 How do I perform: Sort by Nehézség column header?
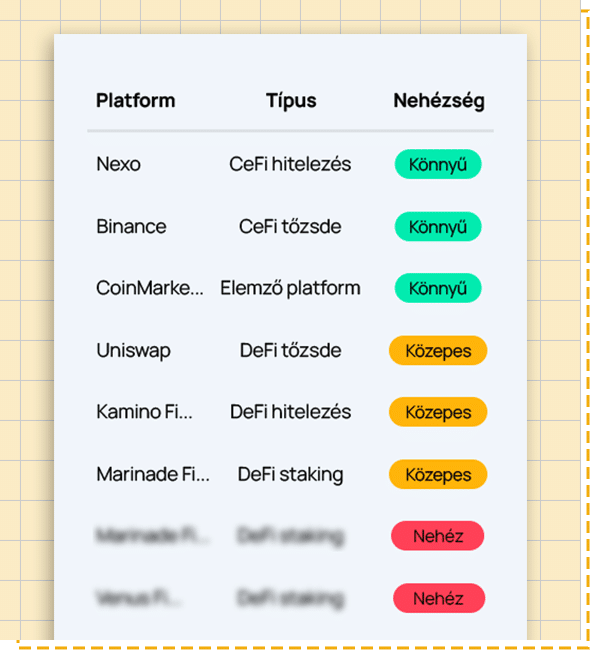[x=439, y=101]
